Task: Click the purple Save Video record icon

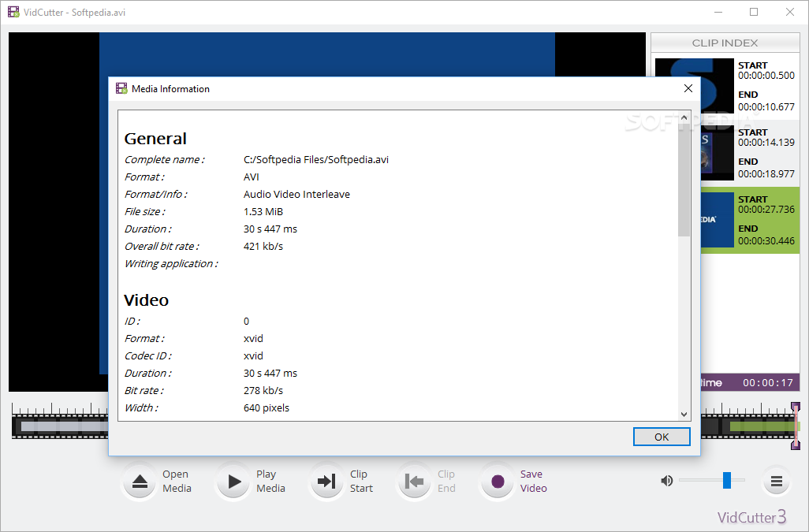Action: 498,482
